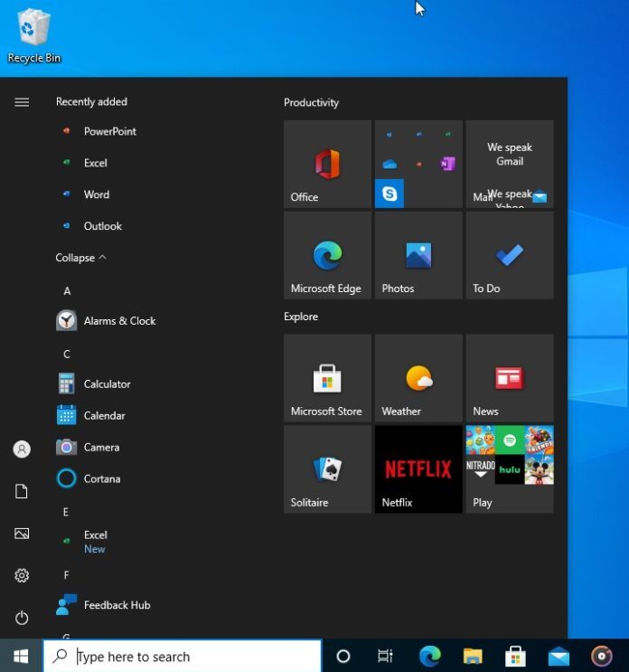Open Settings gear in Start sidebar
Viewport: 629px width, 672px height.
(x=22, y=575)
